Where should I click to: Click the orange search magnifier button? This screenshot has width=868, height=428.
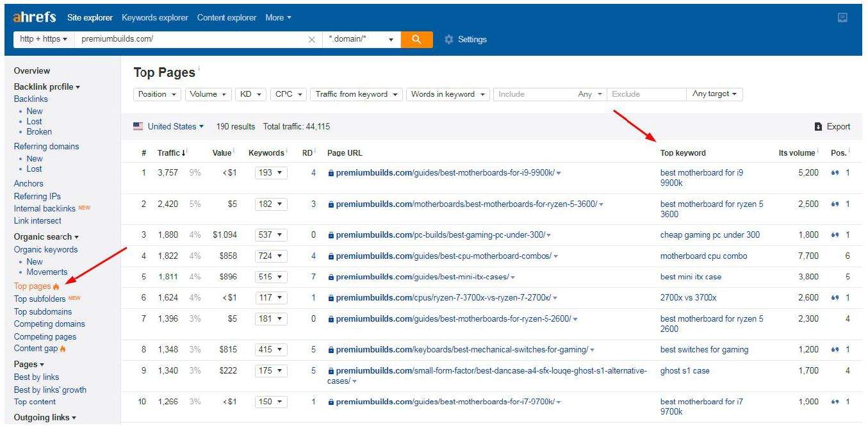[416, 39]
